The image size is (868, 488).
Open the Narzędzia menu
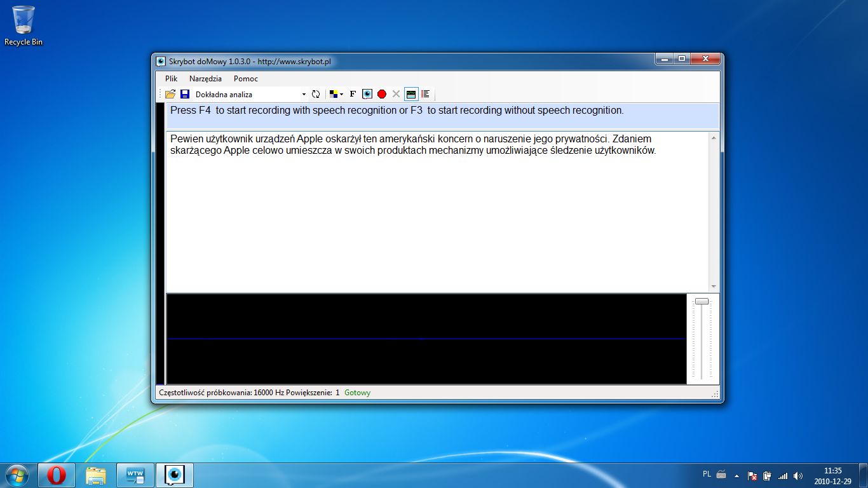[206, 79]
